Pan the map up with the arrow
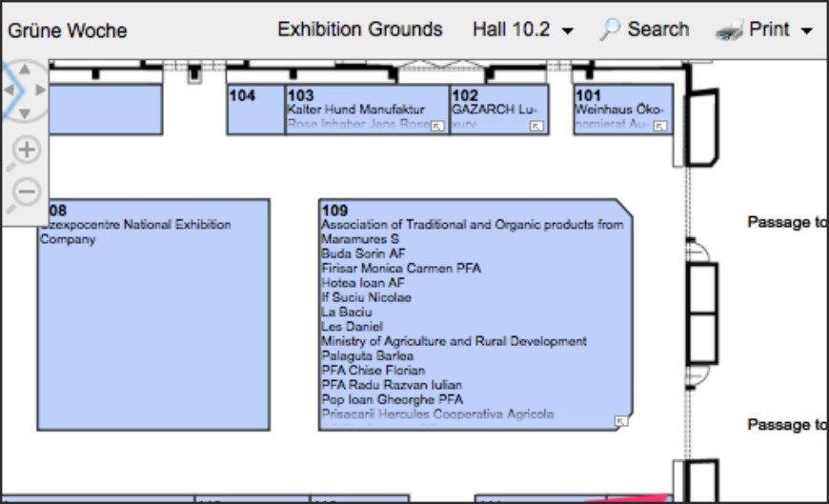 coord(24,68)
